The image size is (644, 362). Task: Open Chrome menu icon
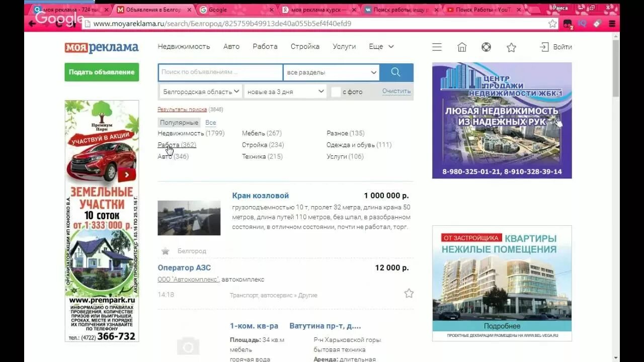tap(612, 24)
